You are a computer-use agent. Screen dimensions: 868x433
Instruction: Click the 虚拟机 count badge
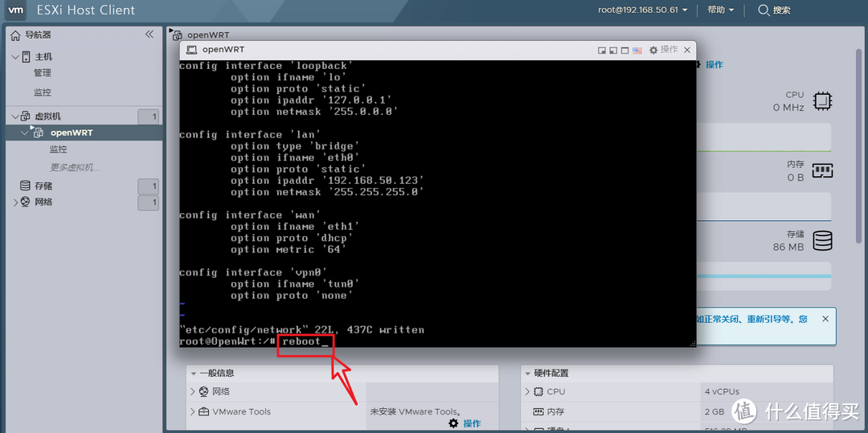click(x=149, y=116)
